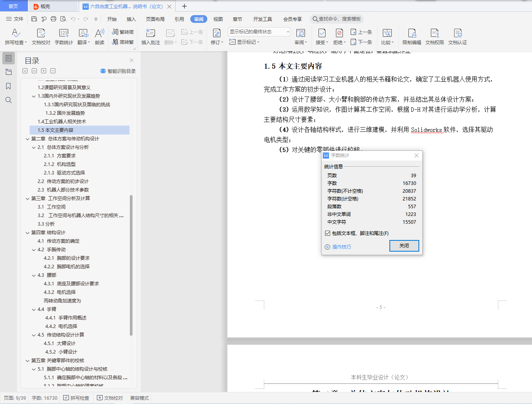Switch to the 首页 tab
This screenshot has height=404, width=532.
[x=14, y=6]
